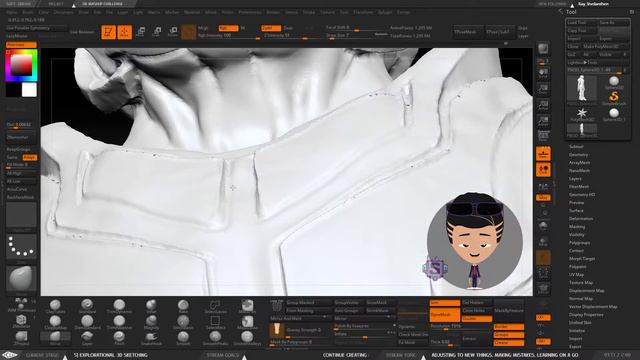Expand the Layers section
Viewport: 640px width, 360px height.
[575, 179]
